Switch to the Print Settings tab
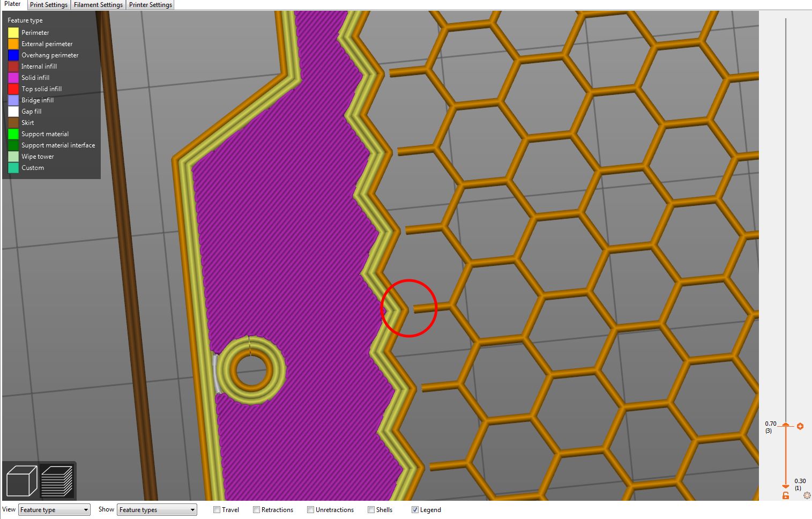812x519 pixels. pos(48,4)
